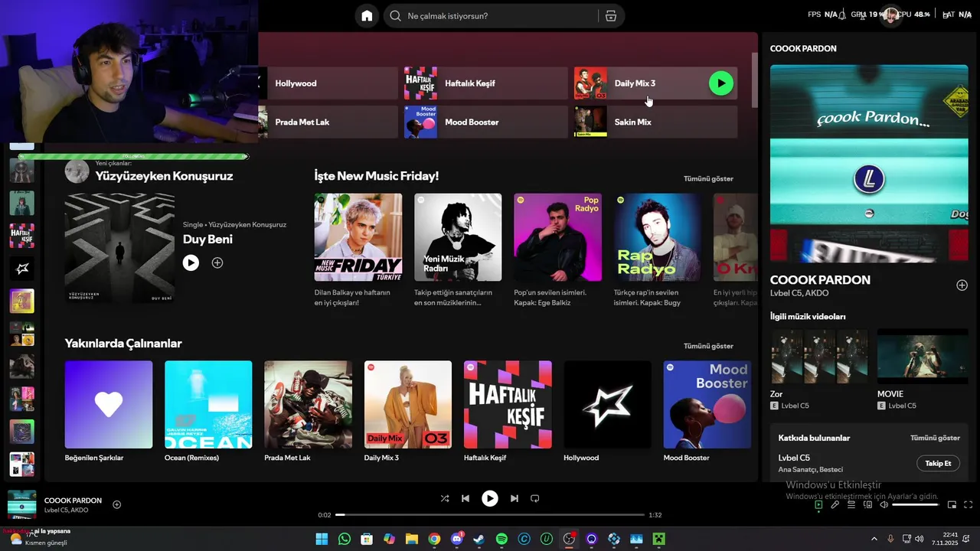Screen dimensions: 980x551
Task: Open Google Chrome from taskbar
Action: (x=434, y=539)
